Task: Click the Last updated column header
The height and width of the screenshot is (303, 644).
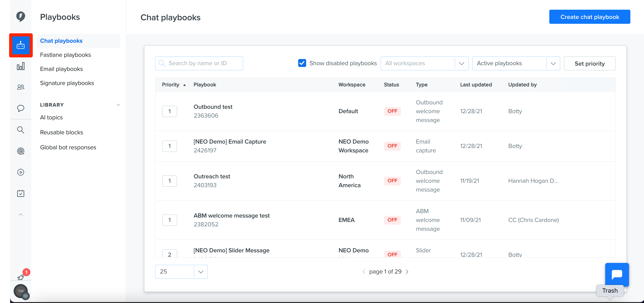Action: [476, 85]
